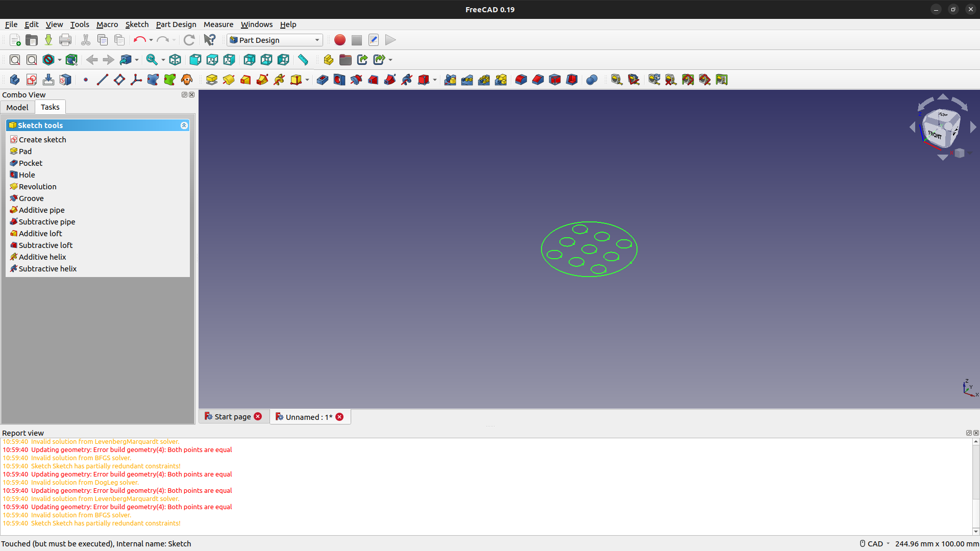Collapse the Sketch tools panel
This screenshot has width=980, height=551.
point(184,126)
